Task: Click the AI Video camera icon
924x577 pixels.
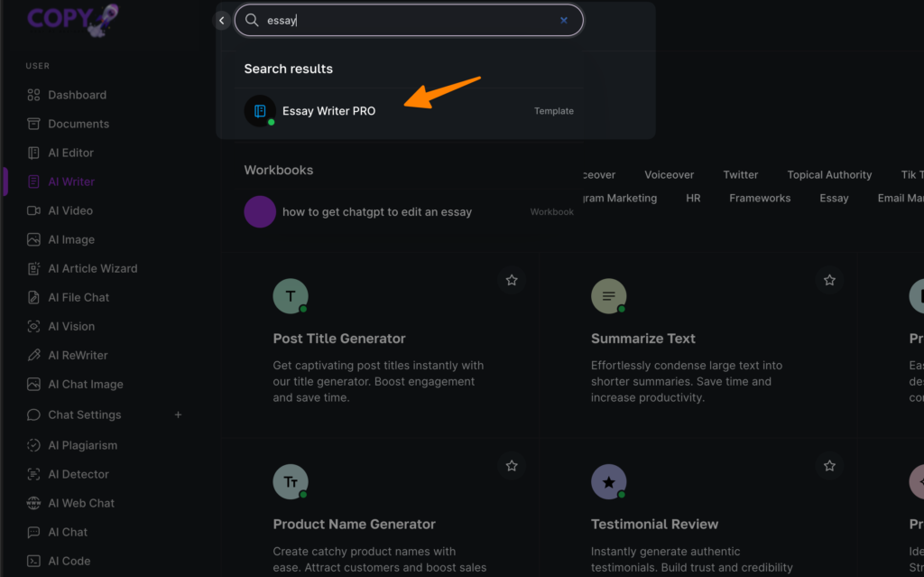Action: click(x=33, y=210)
